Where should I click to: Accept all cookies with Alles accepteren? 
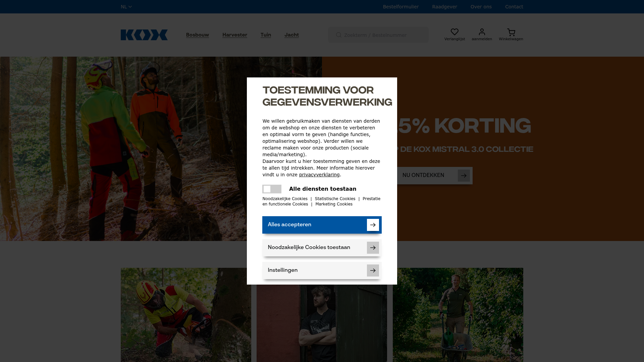coord(322,225)
